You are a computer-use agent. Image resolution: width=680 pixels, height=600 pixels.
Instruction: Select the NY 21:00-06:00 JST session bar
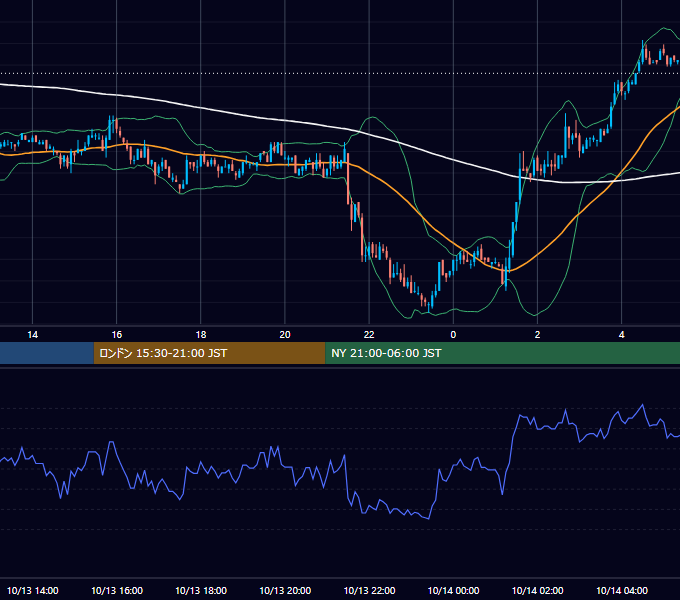tap(503, 353)
